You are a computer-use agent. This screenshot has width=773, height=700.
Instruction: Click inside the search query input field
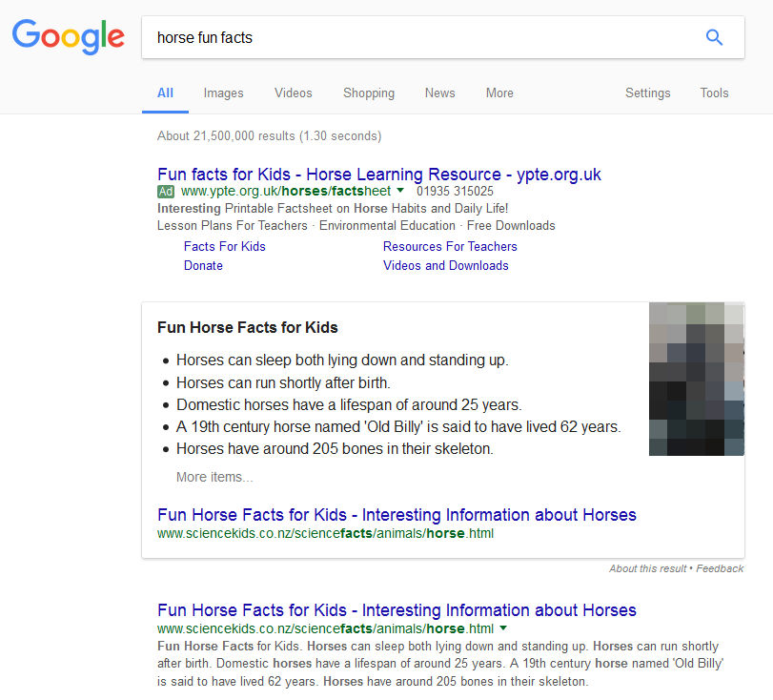[381, 37]
